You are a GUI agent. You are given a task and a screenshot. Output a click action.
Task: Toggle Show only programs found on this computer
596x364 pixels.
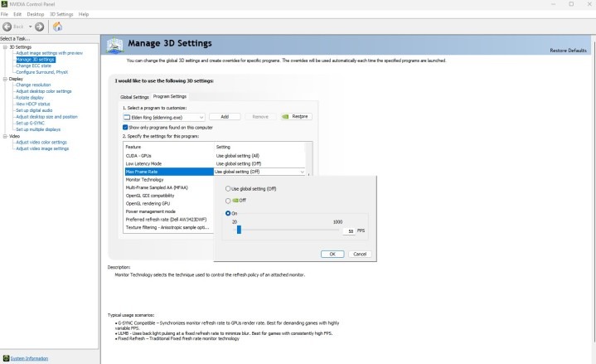coord(125,128)
